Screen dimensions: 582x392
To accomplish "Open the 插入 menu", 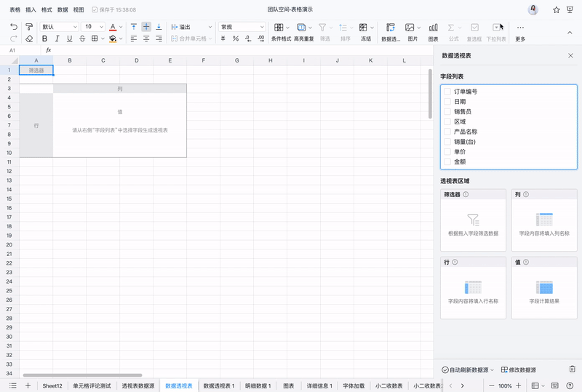I will tap(31, 9).
